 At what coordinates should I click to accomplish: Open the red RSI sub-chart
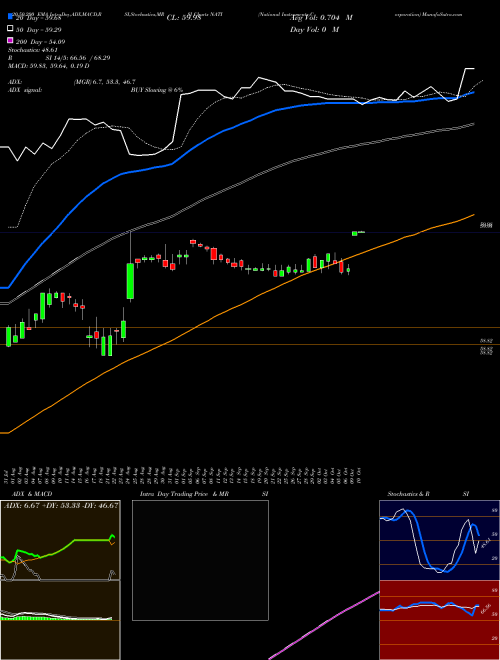(x=439, y=620)
